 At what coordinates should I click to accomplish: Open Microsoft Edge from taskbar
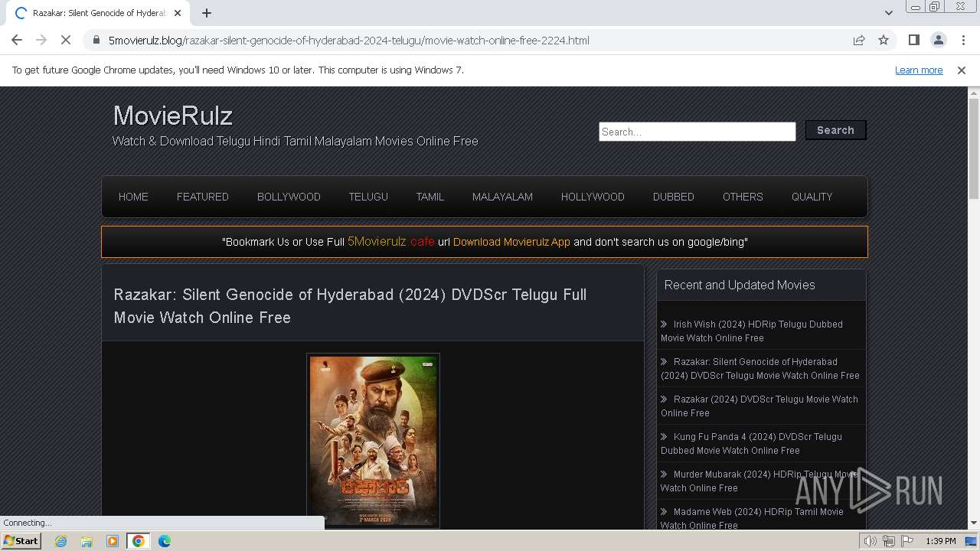tap(165, 541)
